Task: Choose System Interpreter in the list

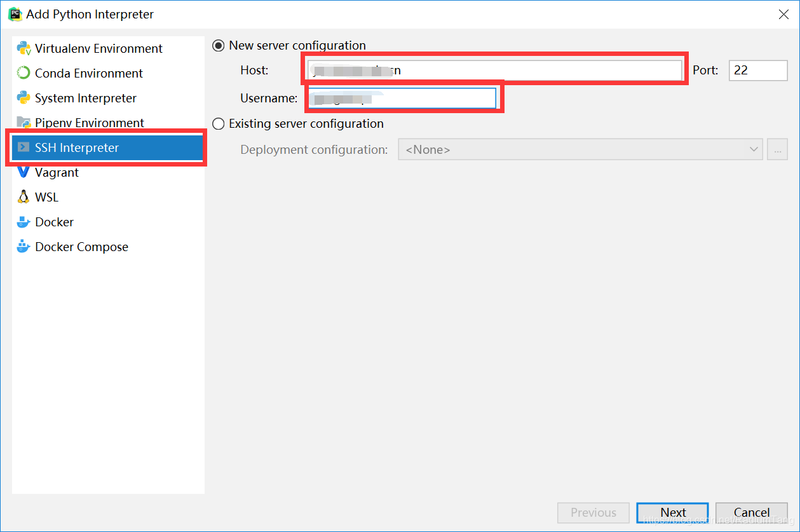Action: pos(108,98)
